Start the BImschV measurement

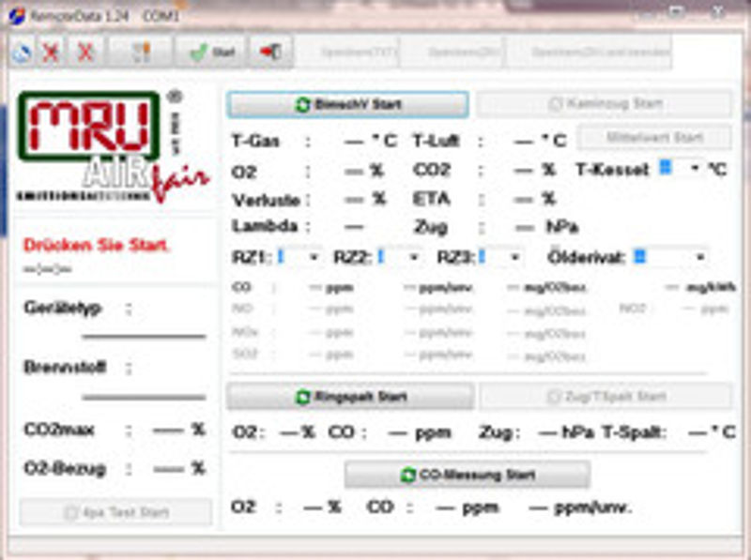tap(347, 104)
